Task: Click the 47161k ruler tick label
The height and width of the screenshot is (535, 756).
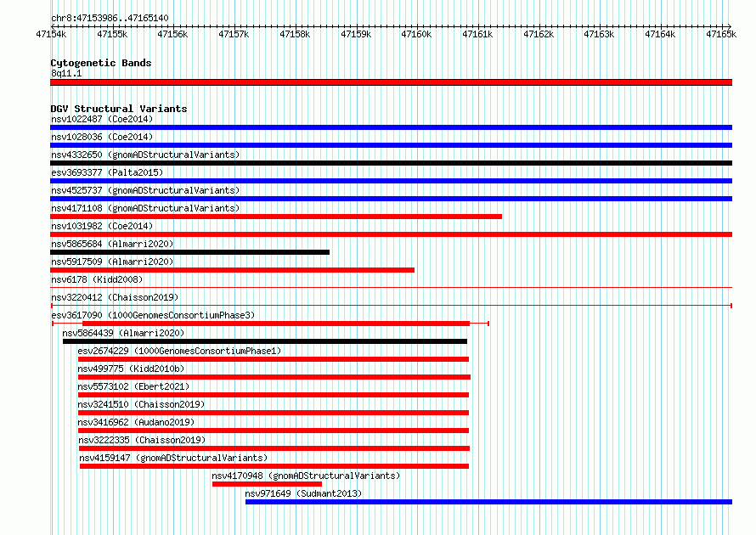Action: 477,34
